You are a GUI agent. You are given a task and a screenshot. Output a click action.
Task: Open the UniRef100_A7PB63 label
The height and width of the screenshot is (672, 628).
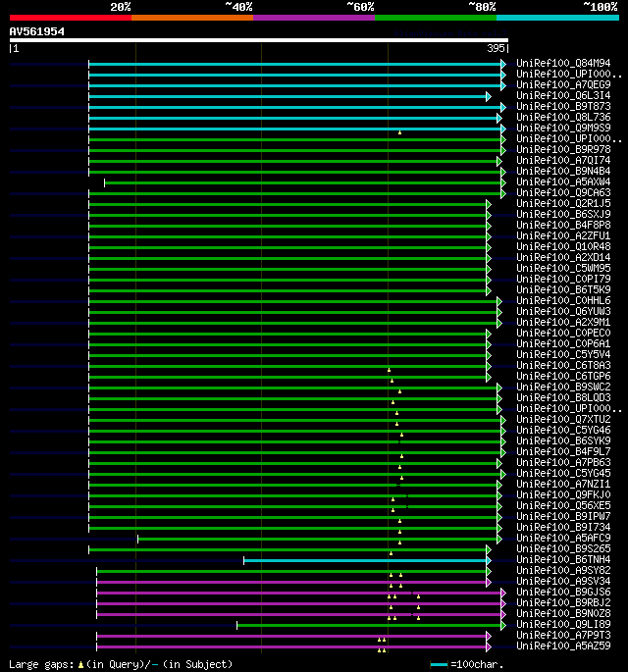[563, 462]
